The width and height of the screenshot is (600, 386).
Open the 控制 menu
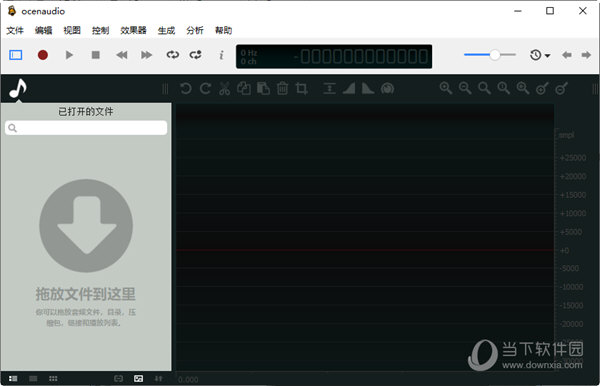click(x=101, y=30)
